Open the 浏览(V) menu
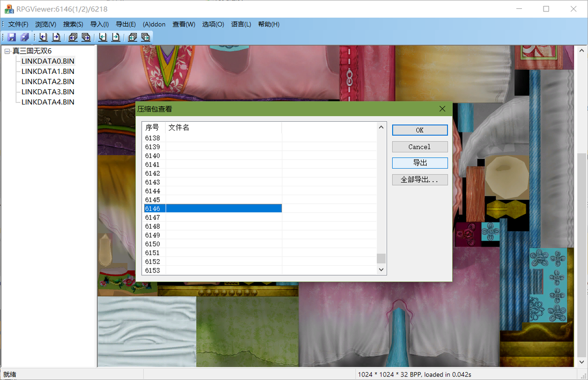 pos(46,24)
